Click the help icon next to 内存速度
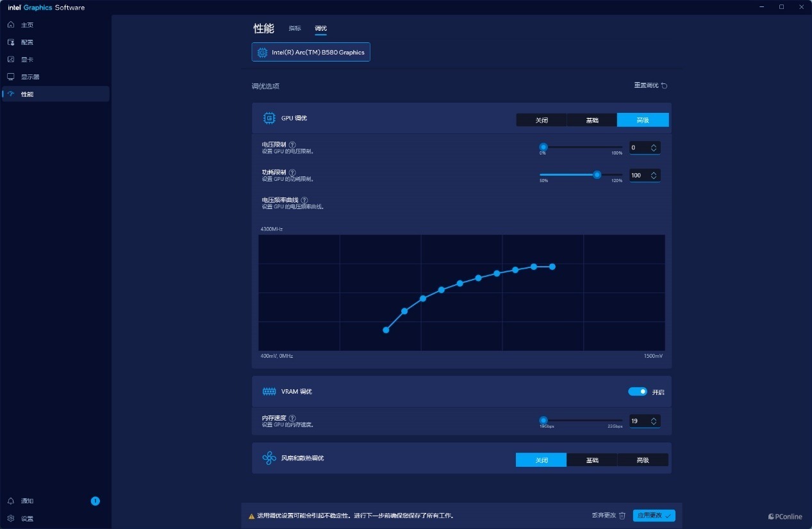This screenshot has width=812, height=529. point(292,418)
